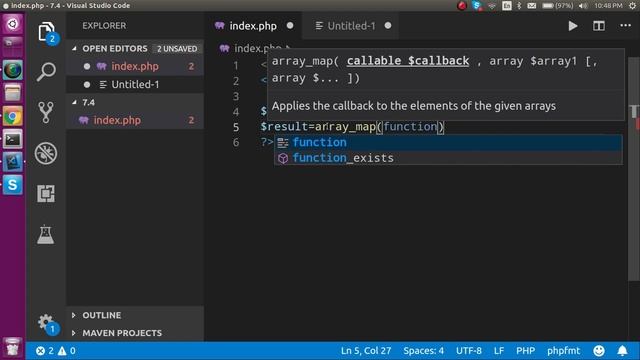Open the Search view in activity bar
This screenshot has width=640, height=360.
(x=46, y=72)
